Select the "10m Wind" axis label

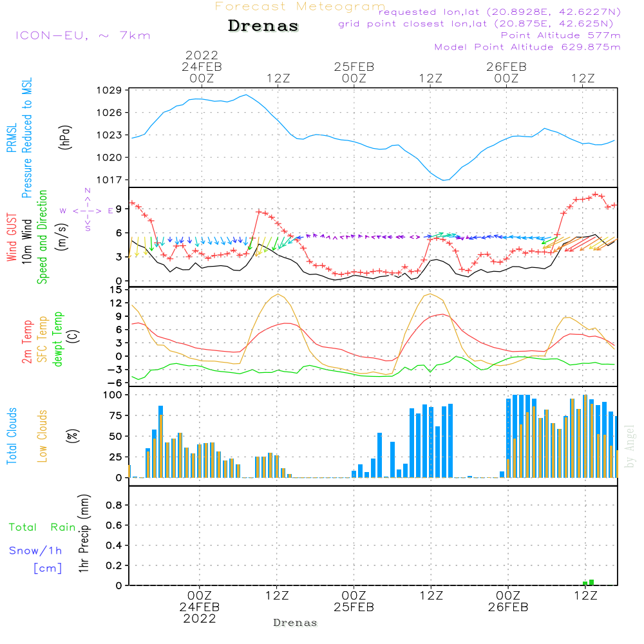(26, 241)
